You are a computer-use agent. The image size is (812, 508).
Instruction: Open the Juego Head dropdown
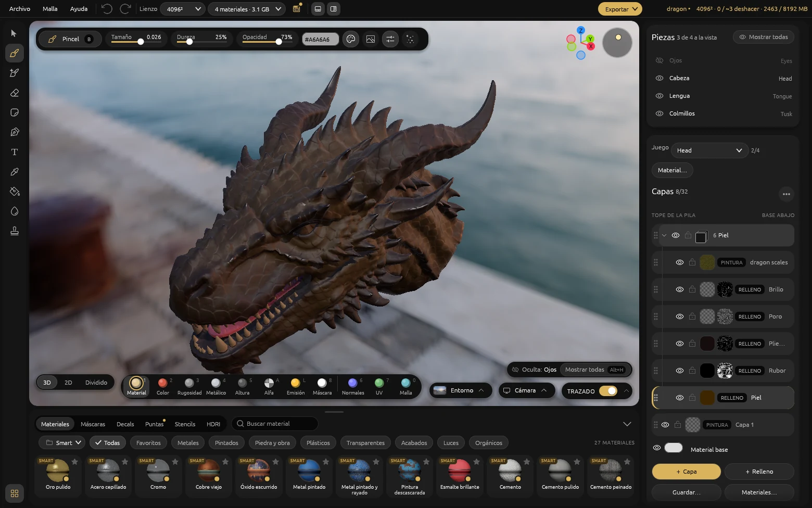click(709, 150)
